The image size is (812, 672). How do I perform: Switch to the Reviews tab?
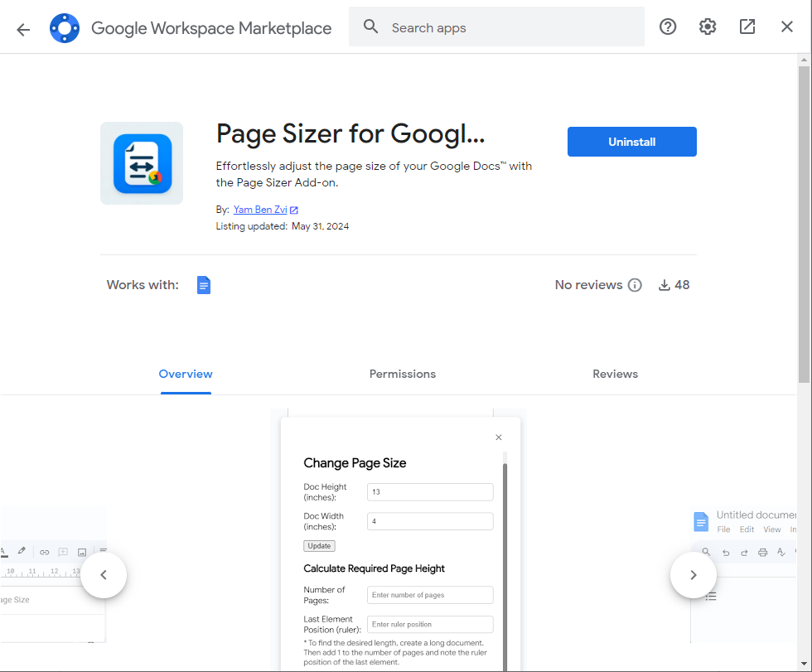(615, 375)
